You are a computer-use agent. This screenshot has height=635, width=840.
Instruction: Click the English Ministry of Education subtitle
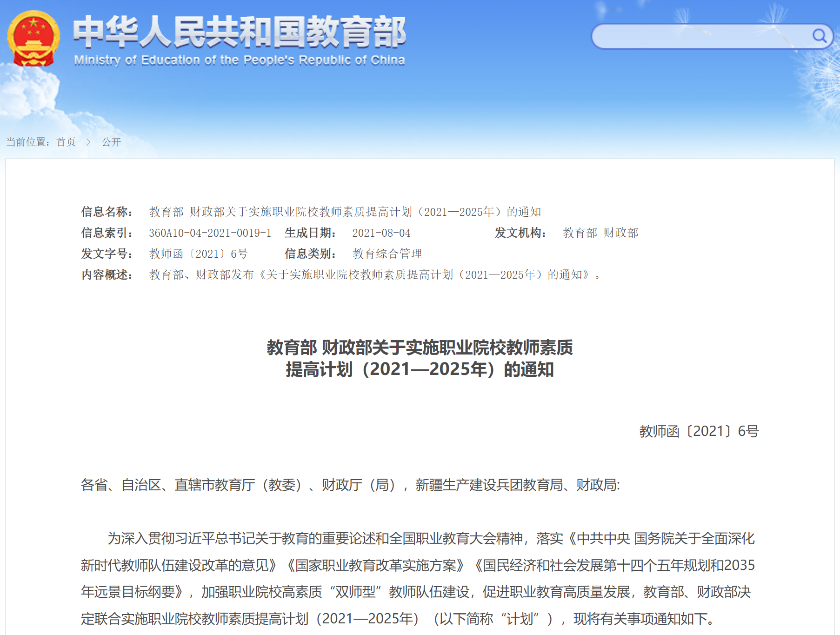[x=239, y=60]
